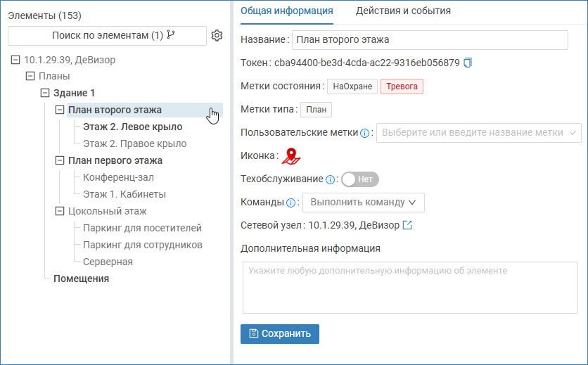Open the element tree settings gear

point(217,36)
